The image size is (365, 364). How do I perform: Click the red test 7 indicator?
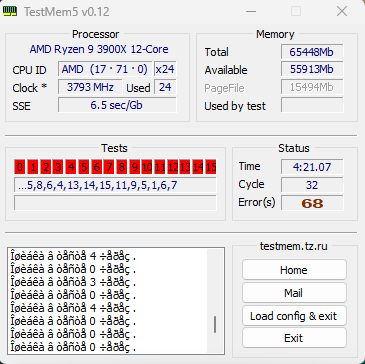pyautogui.click(x=109, y=167)
